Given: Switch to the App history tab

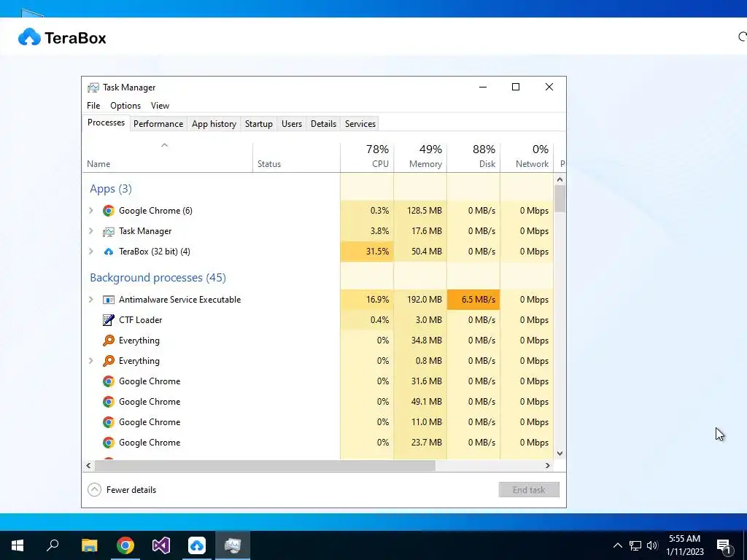Looking at the screenshot, I should [214, 124].
